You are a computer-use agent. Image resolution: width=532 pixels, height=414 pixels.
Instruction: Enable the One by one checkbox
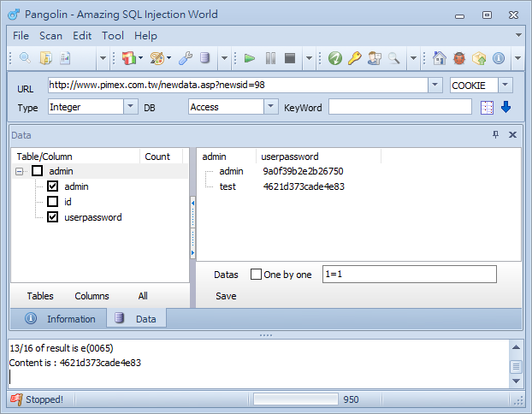click(x=256, y=275)
